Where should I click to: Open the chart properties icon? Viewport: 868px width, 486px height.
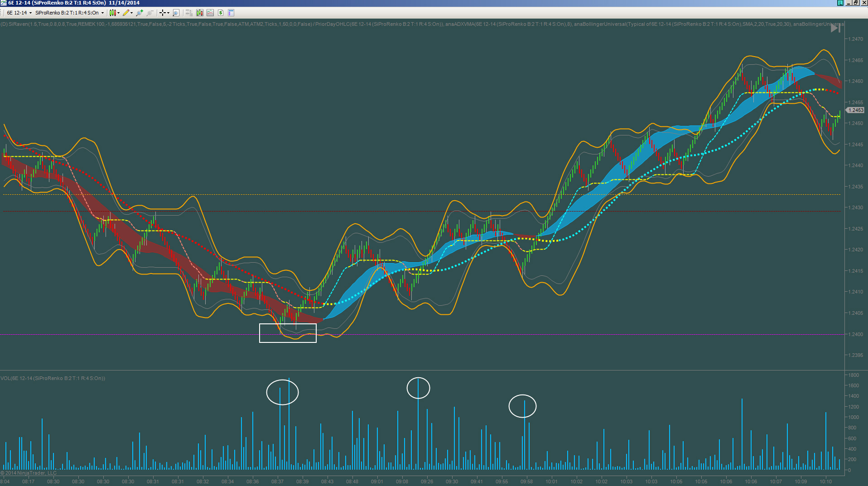(231, 13)
